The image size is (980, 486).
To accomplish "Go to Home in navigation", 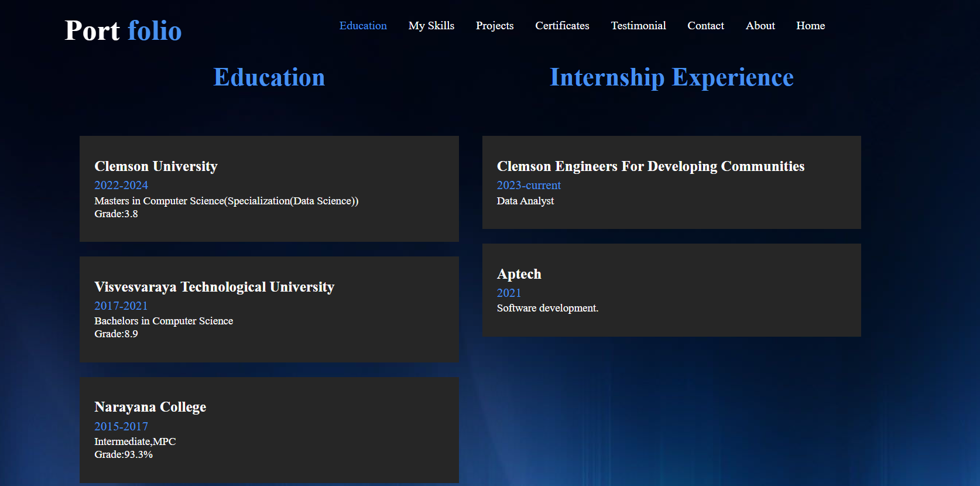I will click(x=810, y=26).
